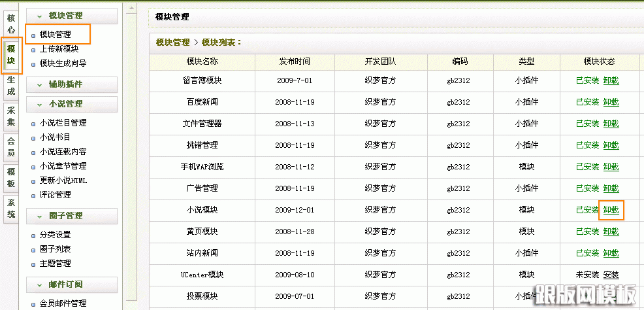Click the 模块状态 column header
Screen dimensions: 644x310
pyautogui.click(x=599, y=61)
